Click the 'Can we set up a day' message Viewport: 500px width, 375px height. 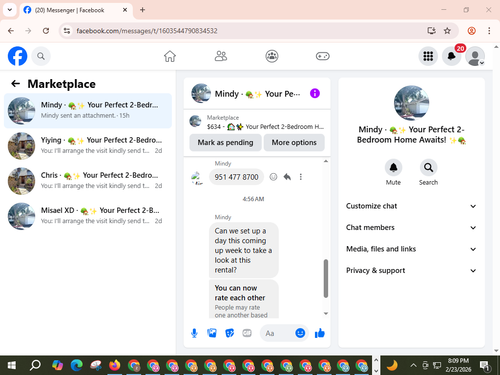[243, 250]
